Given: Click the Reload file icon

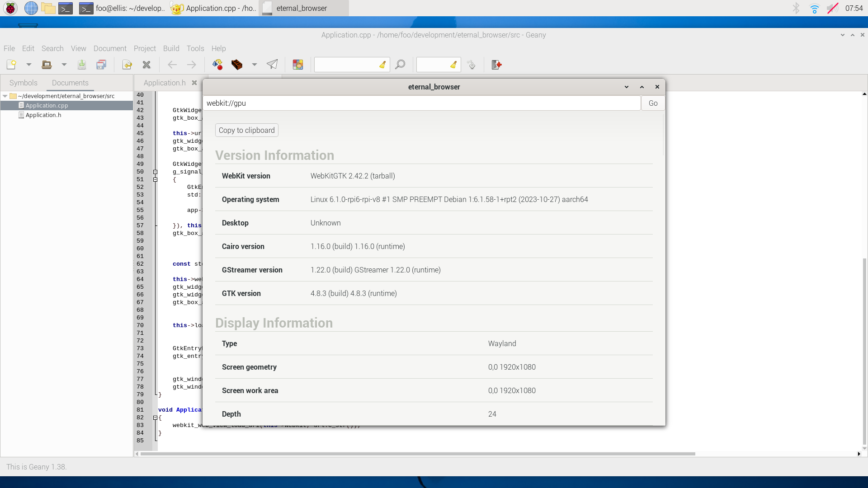Looking at the screenshot, I should (x=127, y=65).
